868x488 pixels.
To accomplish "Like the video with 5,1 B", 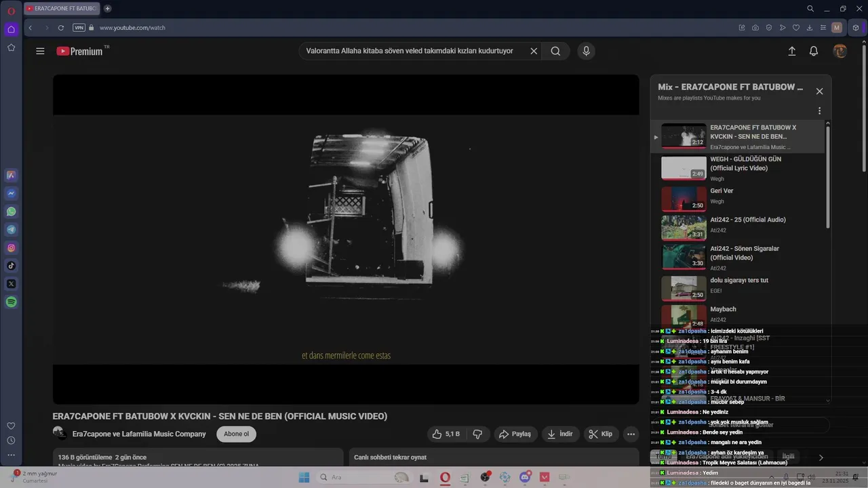I will tap(446, 434).
